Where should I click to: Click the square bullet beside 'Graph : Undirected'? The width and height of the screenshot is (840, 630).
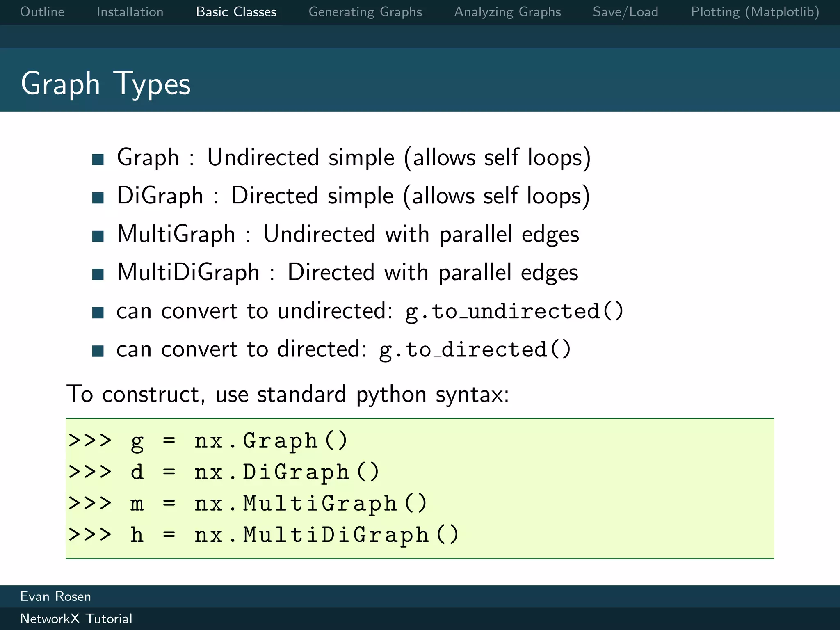click(x=98, y=160)
